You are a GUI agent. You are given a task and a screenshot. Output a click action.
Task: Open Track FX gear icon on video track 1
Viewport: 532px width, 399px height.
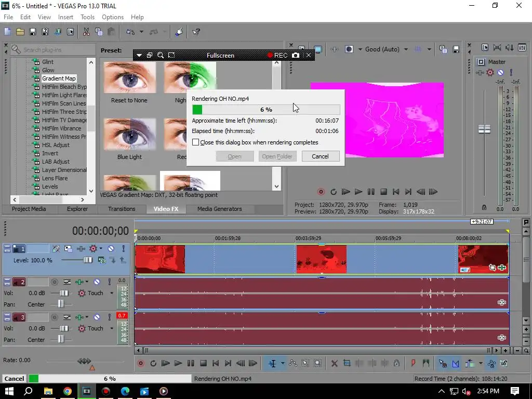(93, 249)
